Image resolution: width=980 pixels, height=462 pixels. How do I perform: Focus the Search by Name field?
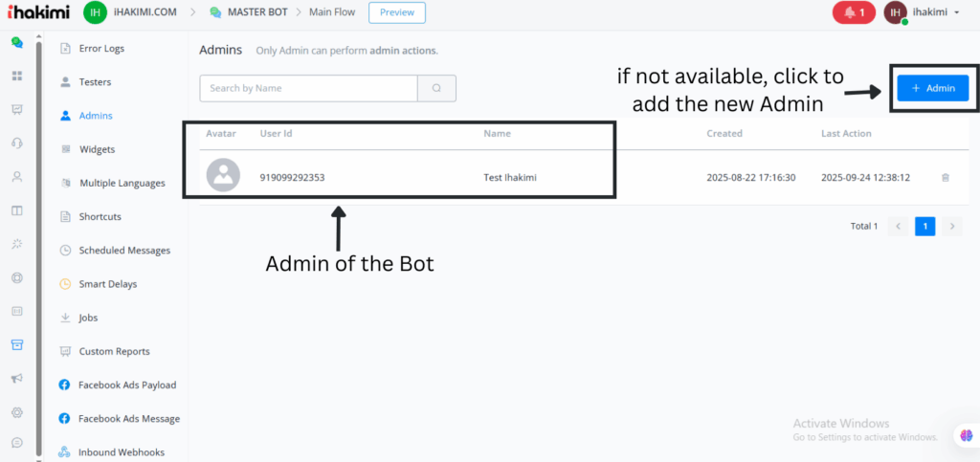pyautogui.click(x=308, y=88)
